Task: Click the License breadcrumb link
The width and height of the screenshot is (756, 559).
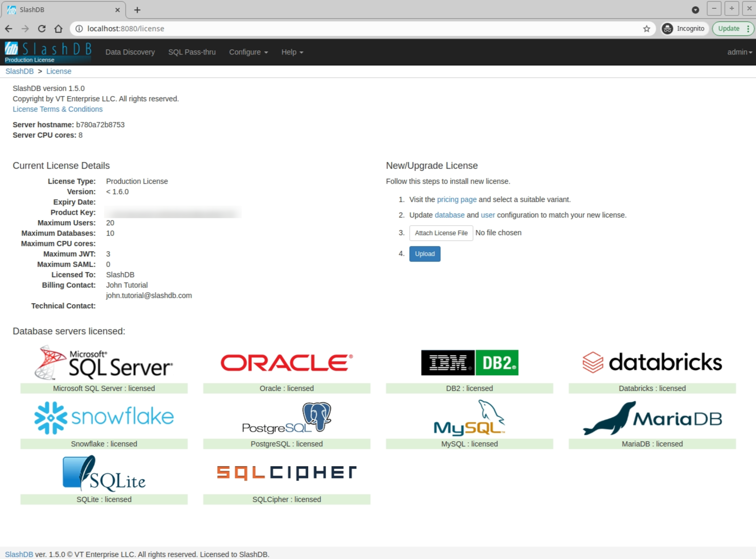Action: point(59,71)
